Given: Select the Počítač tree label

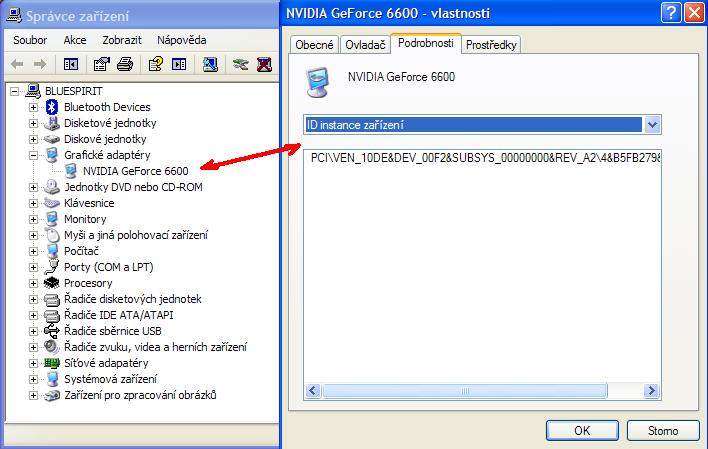Looking at the screenshot, I should [81, 251].
